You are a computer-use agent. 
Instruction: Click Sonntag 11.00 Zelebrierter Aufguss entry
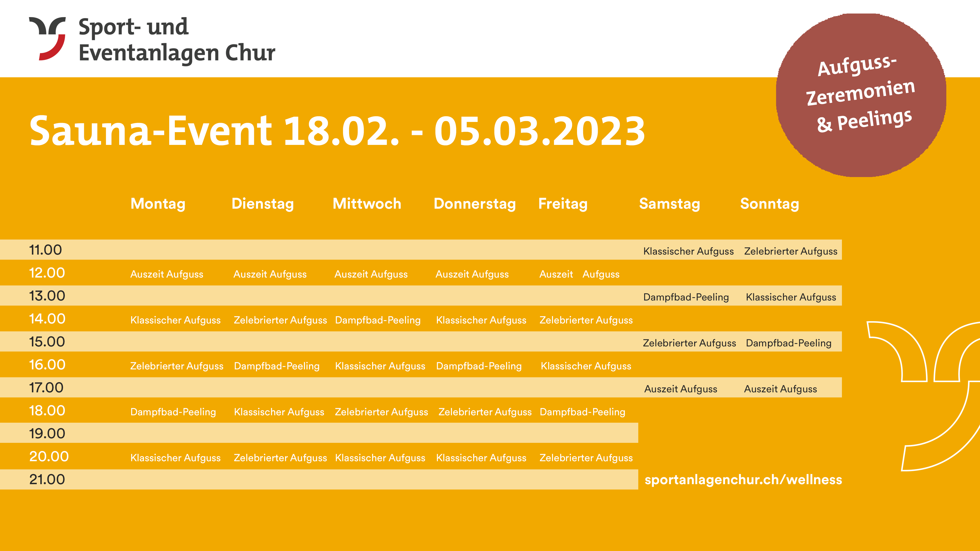point(791,251)
